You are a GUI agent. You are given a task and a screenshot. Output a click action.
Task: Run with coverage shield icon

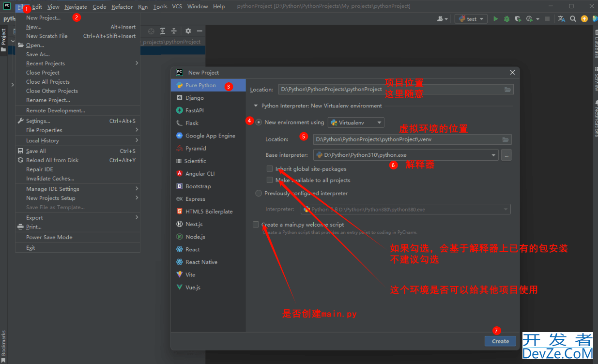tap(518, 19)
